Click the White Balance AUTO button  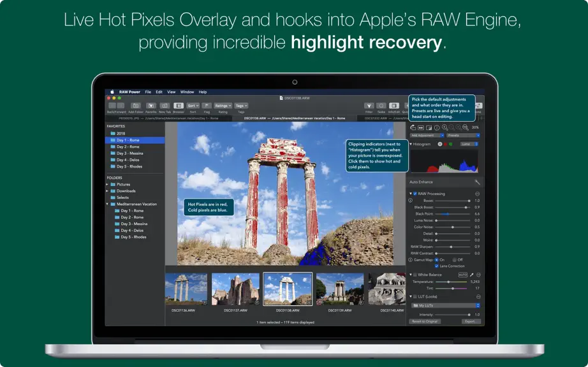463,275
